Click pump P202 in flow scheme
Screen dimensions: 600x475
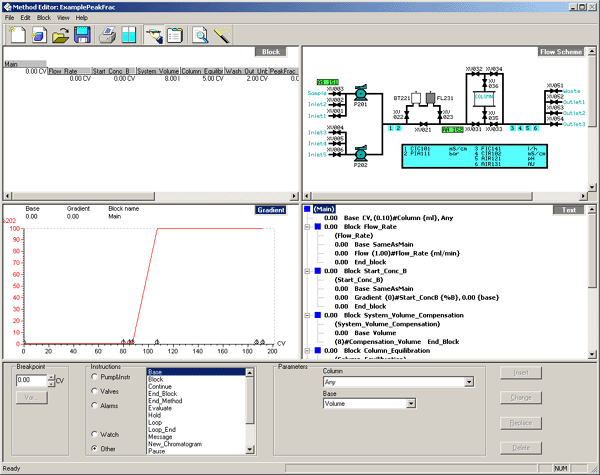coord(360,154)
